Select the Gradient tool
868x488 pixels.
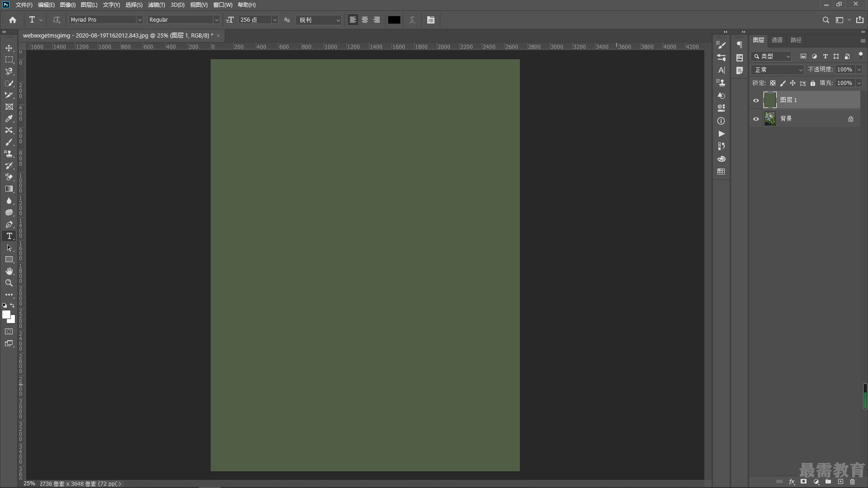click(9, 189)
